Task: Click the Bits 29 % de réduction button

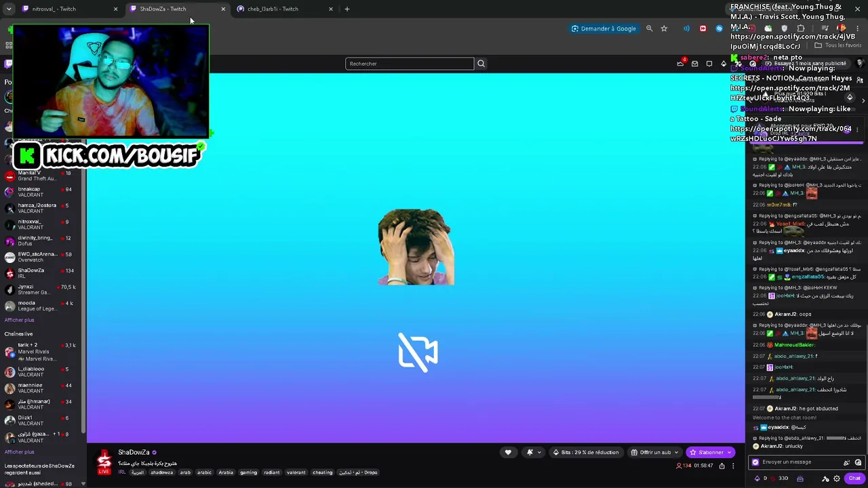Action: [x=586, y=452]
